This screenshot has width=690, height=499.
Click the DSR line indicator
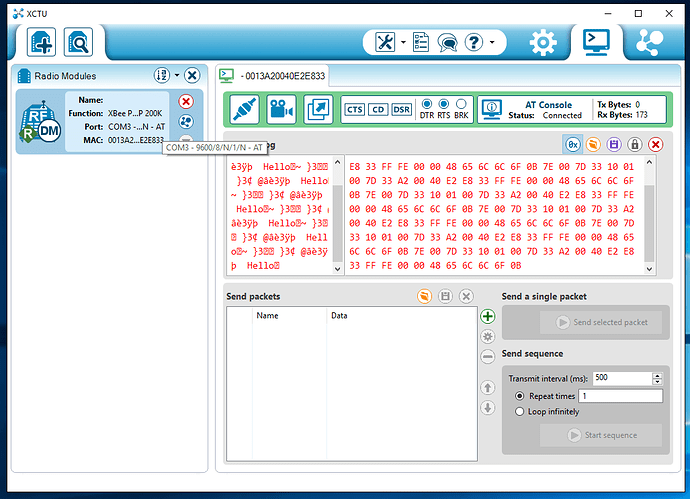[401, 110]
